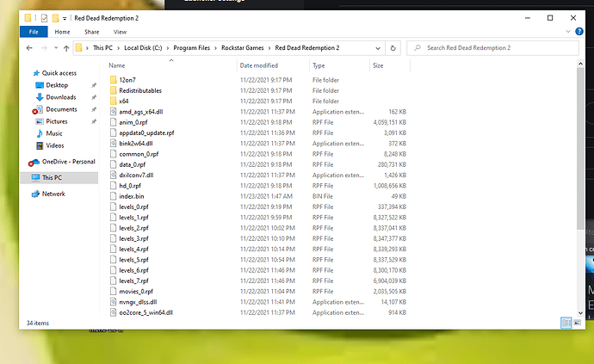Screen dimensions: 594x364
Task: Select the common_0.rpf file icon
Action: (x=114, y=154)
